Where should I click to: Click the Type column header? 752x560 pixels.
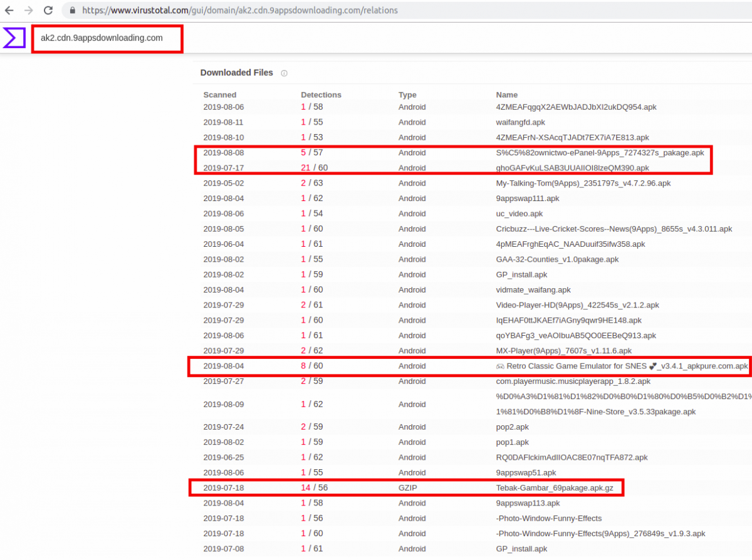407,95
